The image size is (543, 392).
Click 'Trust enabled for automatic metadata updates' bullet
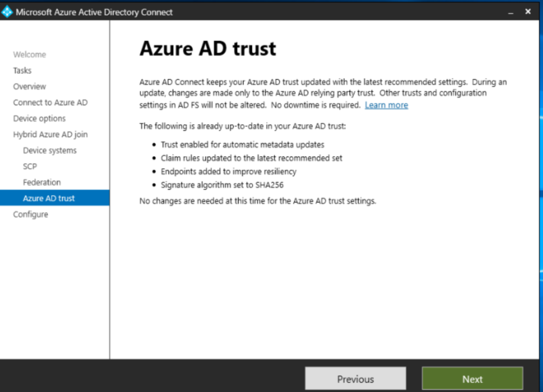[x=243, y=145]
